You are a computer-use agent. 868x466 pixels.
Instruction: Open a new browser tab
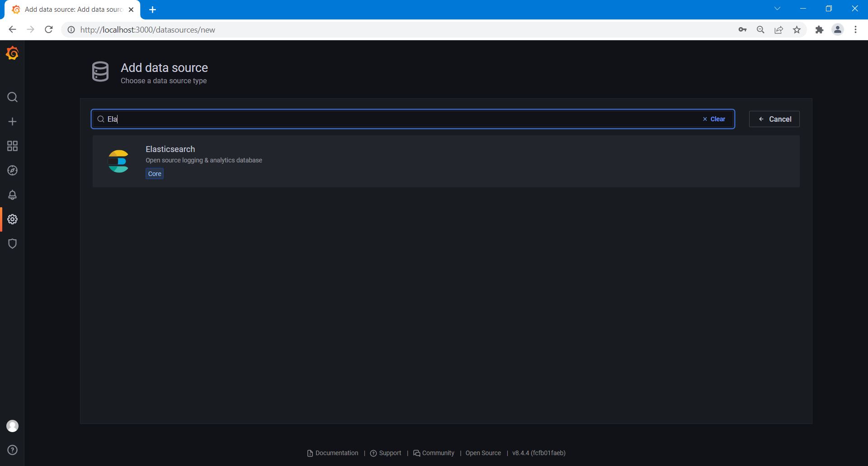coord(153,10)
